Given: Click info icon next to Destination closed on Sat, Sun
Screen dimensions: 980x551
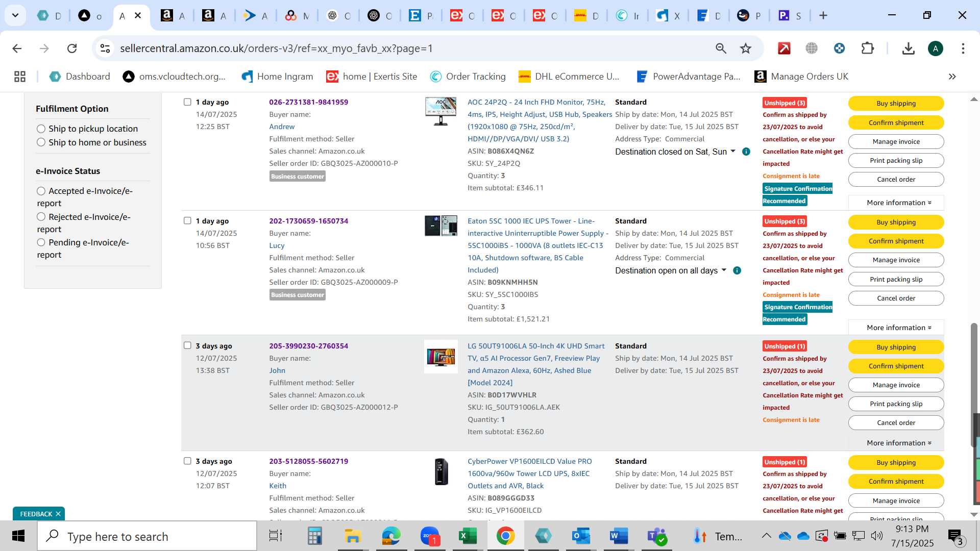Looking at the screenshot, I should tap(746, 152).
